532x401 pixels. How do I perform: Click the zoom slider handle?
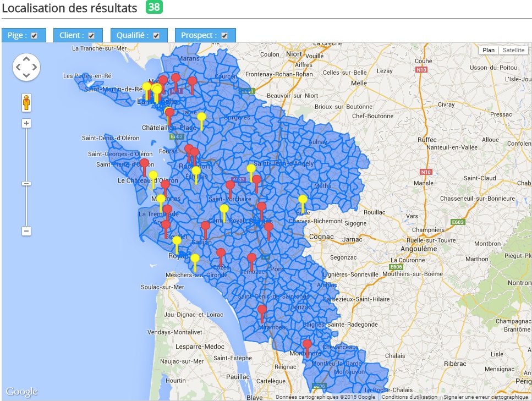pyautogui.click(x=26, y=184)
